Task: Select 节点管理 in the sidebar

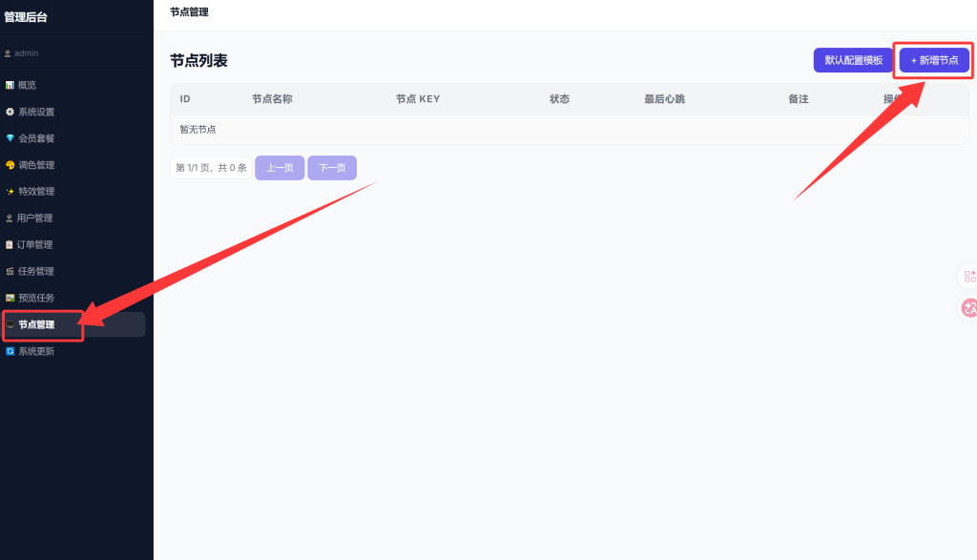Action: 36,324
